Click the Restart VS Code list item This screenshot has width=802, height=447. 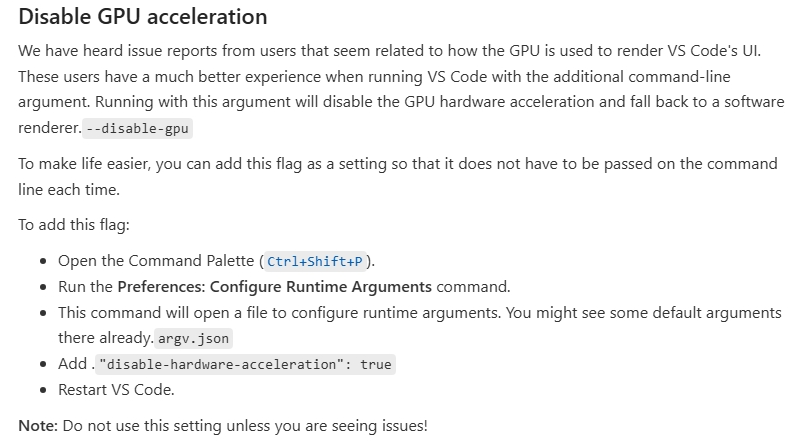[116, 390]
